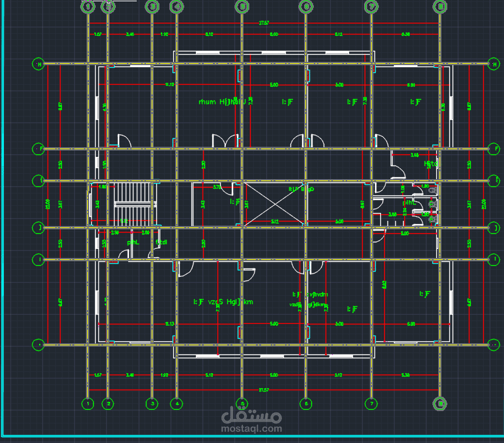Viewport: 504px width, 443px height.
Task: Select grid bubble 2 in the bottom row
Action: point(108,404)
